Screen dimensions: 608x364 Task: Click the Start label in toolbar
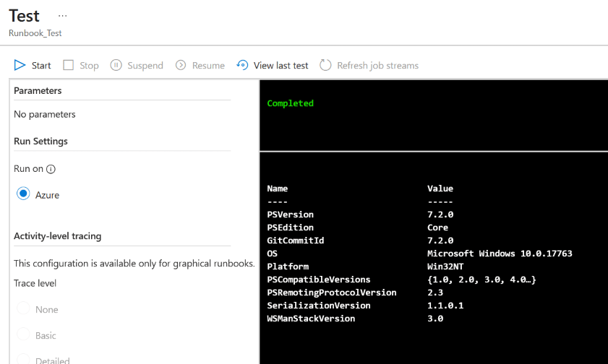click(41, 66)
